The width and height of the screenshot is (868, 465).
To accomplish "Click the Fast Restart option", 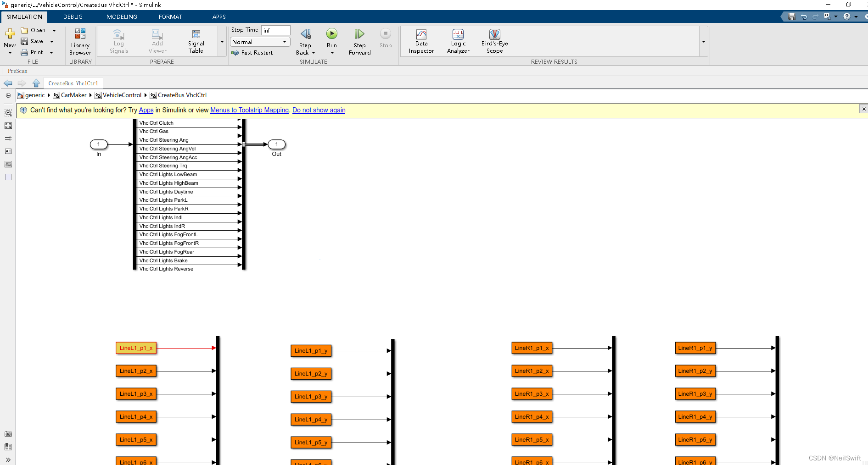I will pos(252,53).
